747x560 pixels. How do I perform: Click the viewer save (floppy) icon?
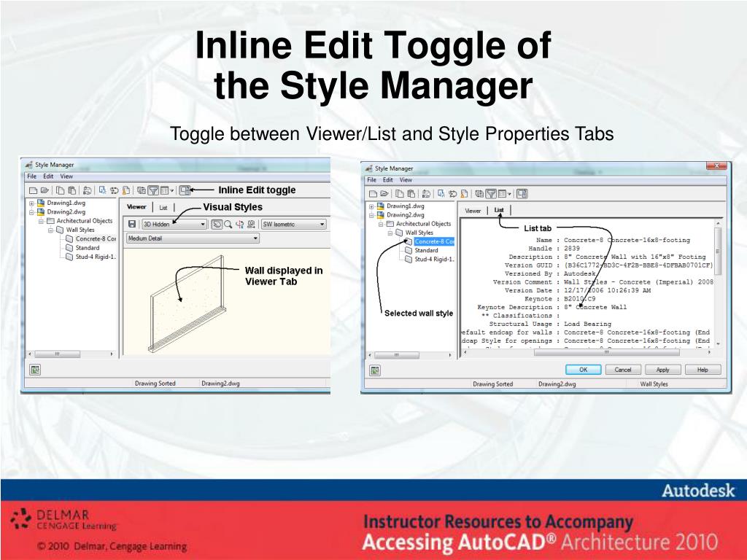tap(132, 225)
